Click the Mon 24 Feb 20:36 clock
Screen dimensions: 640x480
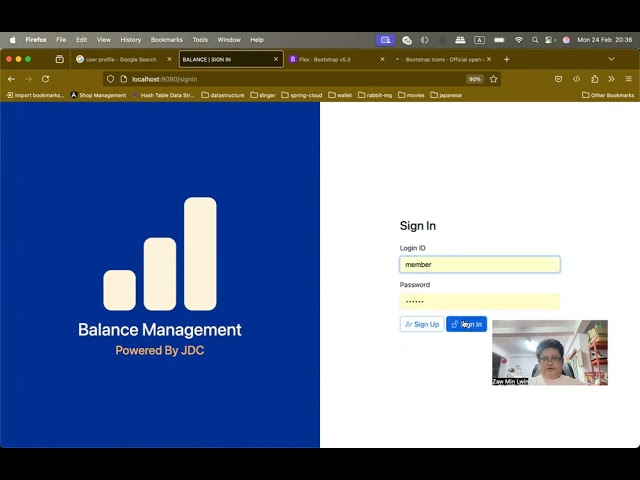pos(604,40)
